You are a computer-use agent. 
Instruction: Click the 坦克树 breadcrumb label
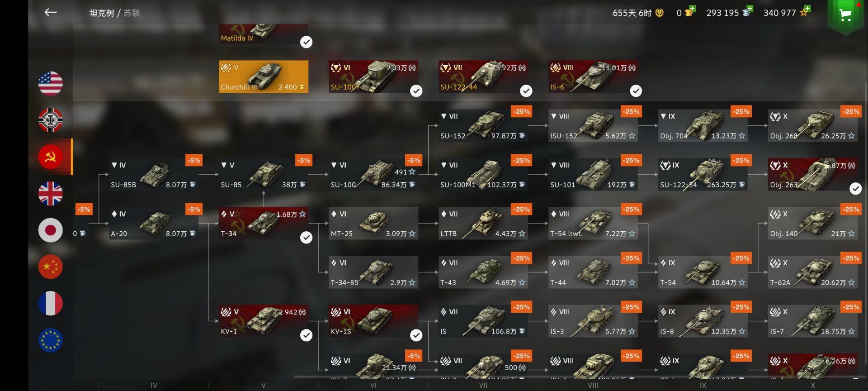tap(102, 13)
